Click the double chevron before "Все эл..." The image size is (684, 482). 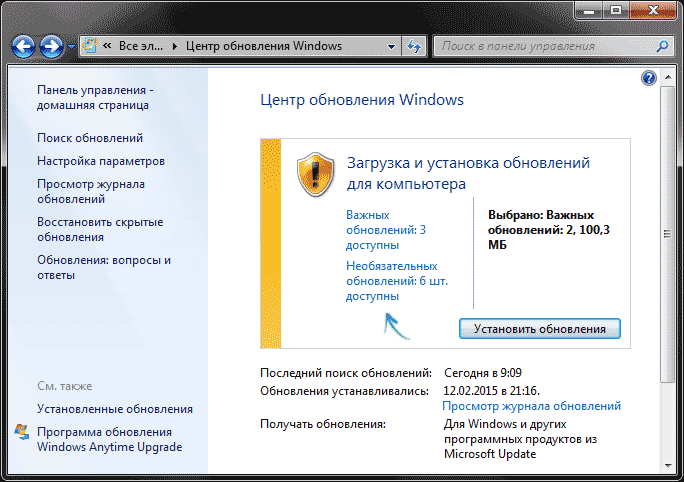click(x=107, y=46)
